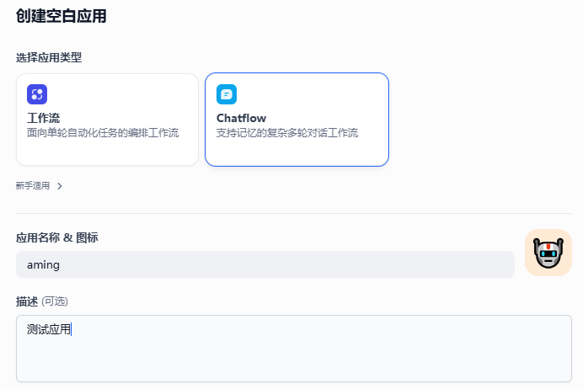Open the robot app icon picker
Screen dimensions: 588x389
tap(548, 253)
